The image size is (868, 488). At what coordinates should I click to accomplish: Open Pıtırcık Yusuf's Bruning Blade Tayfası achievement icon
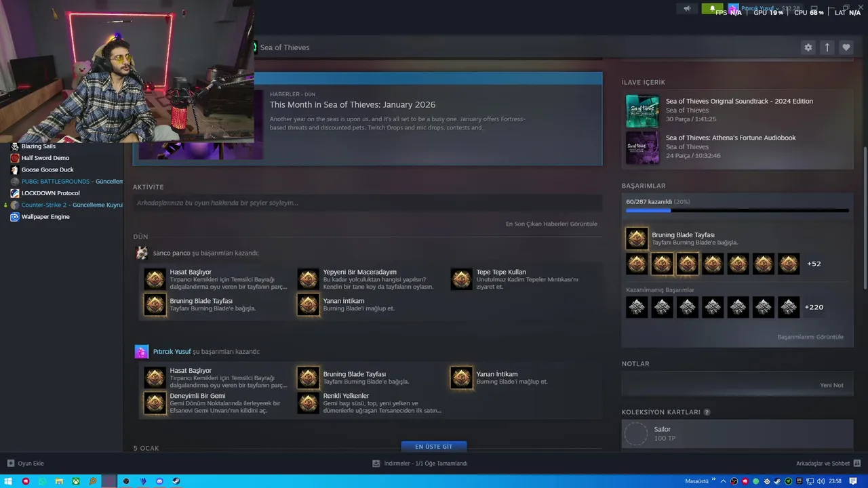click(x=308, y=378)
